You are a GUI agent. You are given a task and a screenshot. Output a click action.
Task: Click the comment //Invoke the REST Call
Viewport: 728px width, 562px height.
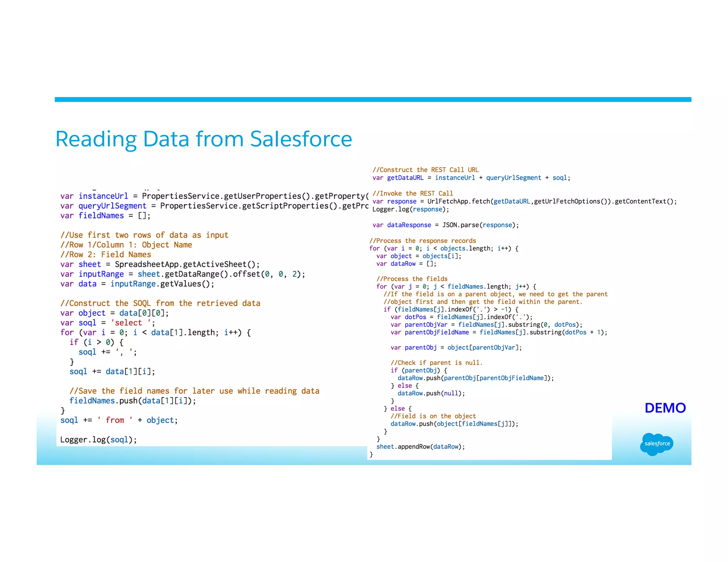tap(413, 193)
